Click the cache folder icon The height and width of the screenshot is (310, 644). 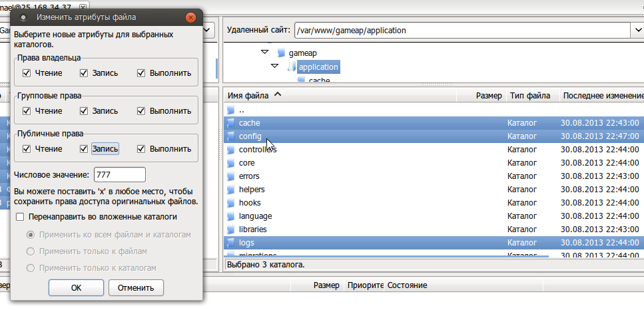coord(231,123)
